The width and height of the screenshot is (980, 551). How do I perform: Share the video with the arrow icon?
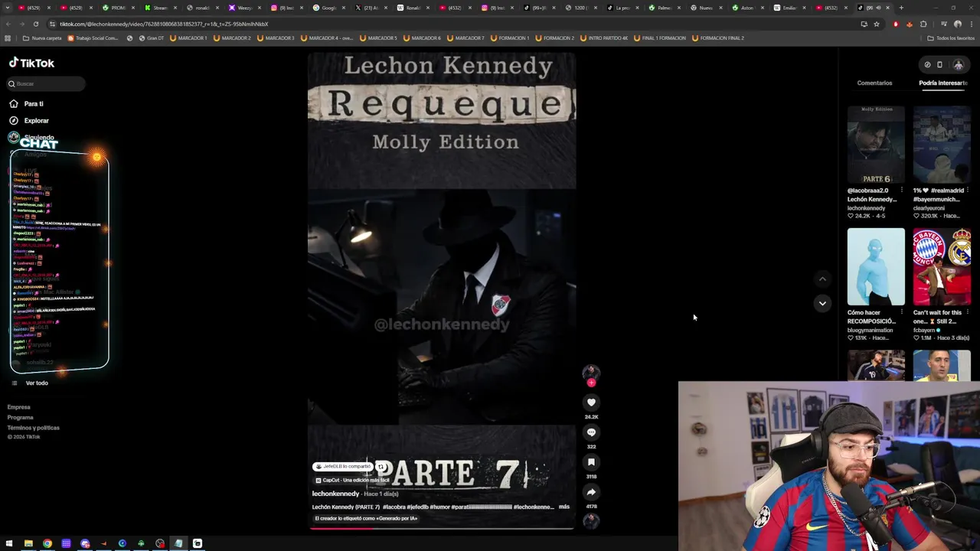point(591,492)
